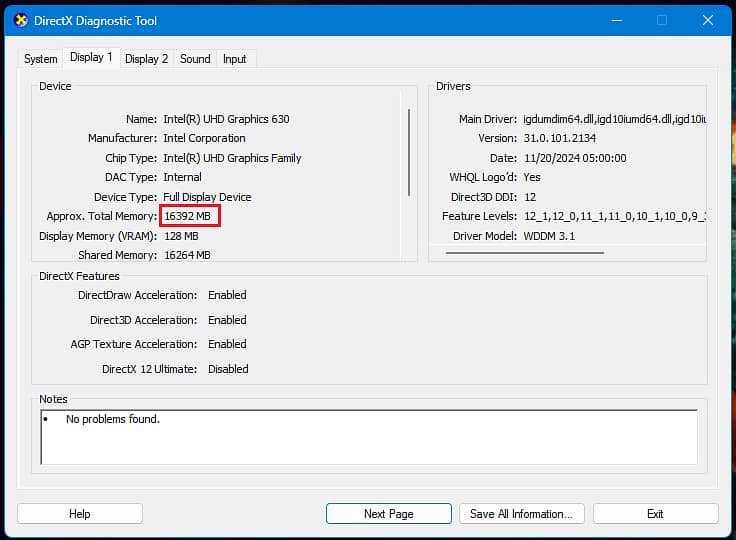Image resolution: width=736 pixels, height=540 pixels.
Task: Click the Direct3D DDI value 12
Action: tap(530, 197)
